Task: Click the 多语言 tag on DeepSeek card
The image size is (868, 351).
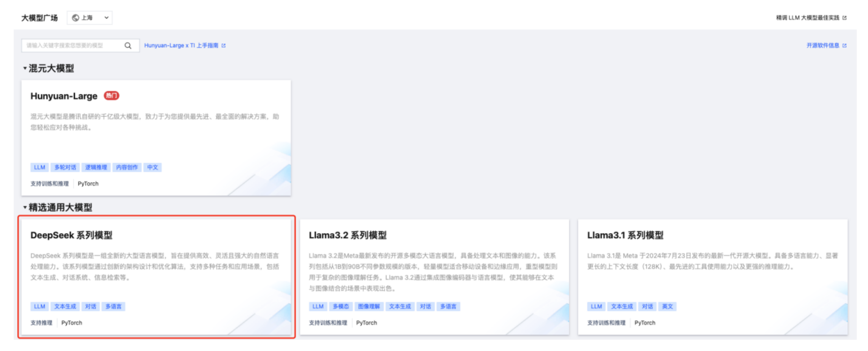Action: [114, 306]
